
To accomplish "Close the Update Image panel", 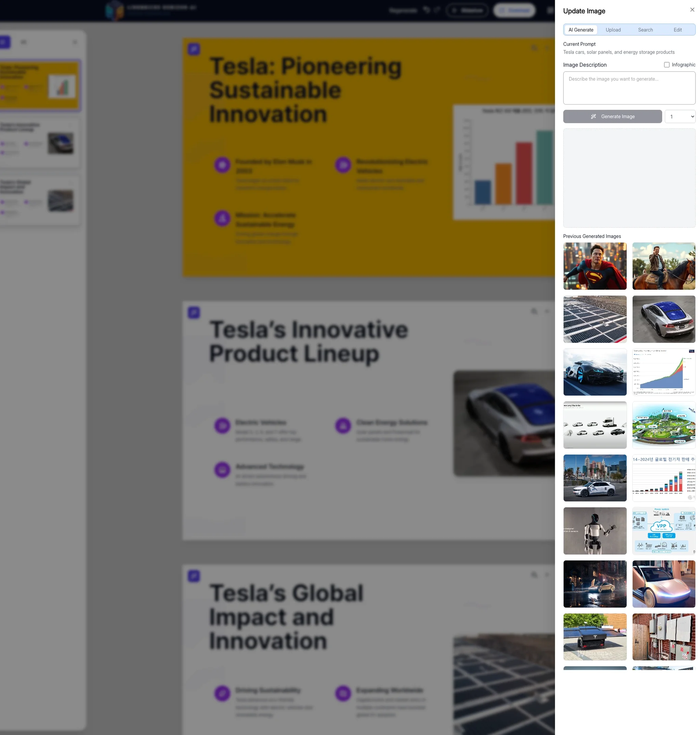I will 692,10.
